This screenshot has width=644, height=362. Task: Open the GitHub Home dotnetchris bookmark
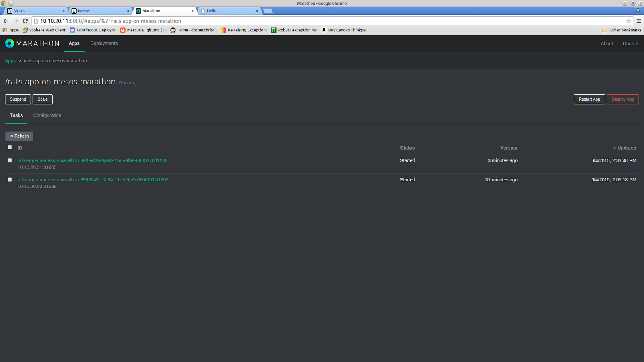pyautogui.click(x=193, y=30)
